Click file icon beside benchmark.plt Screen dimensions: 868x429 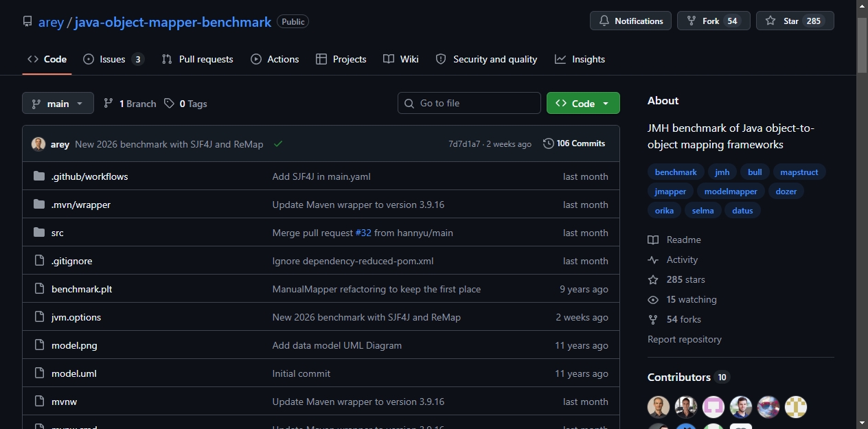point(39,289)
